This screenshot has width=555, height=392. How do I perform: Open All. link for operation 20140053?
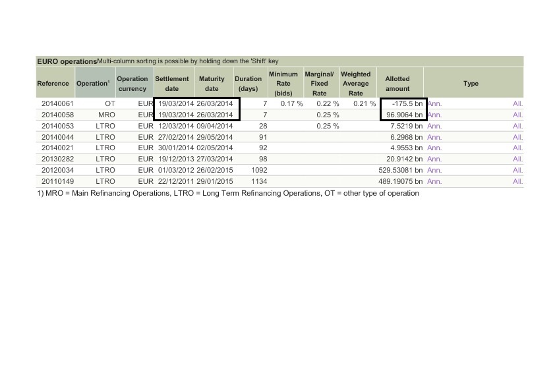[517, 126]
